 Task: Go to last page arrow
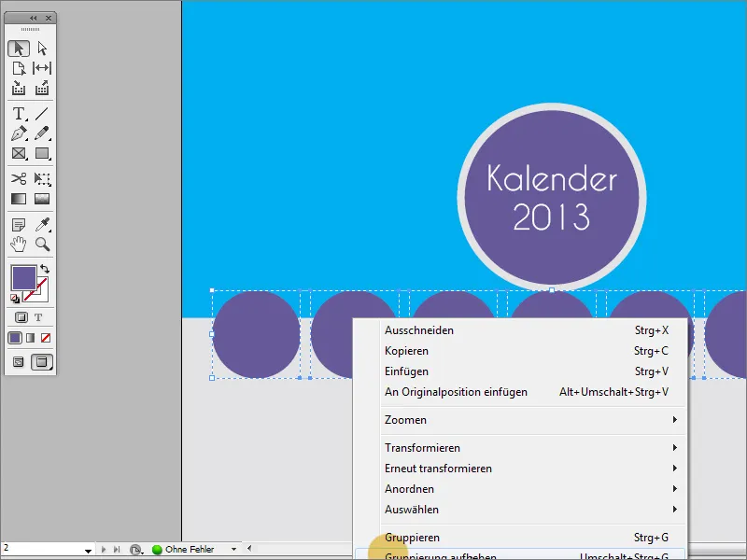(x=117, y=550)
